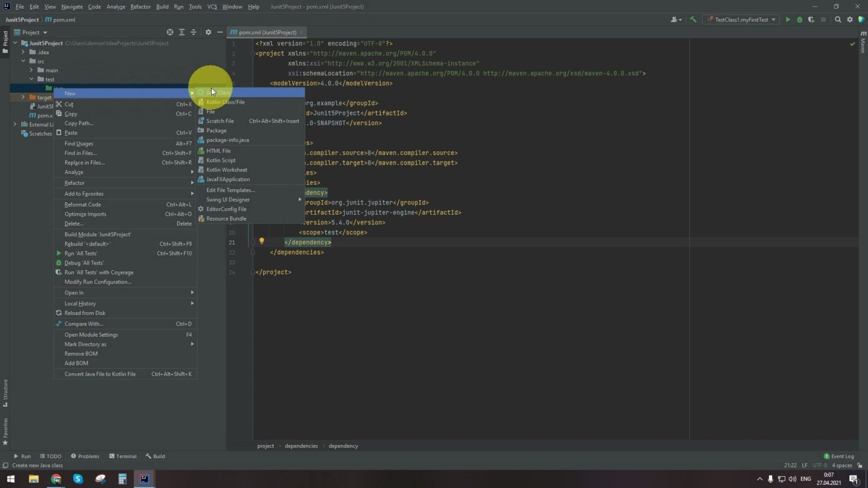Click the yellow intention lightbulb in editor
868x488 pixels.
pos(261,241)
